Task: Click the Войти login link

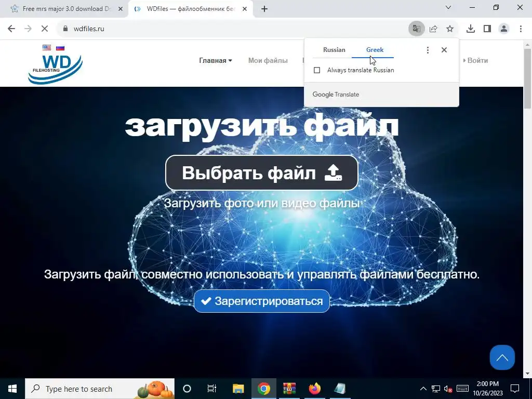Action: tap(476, 61)
